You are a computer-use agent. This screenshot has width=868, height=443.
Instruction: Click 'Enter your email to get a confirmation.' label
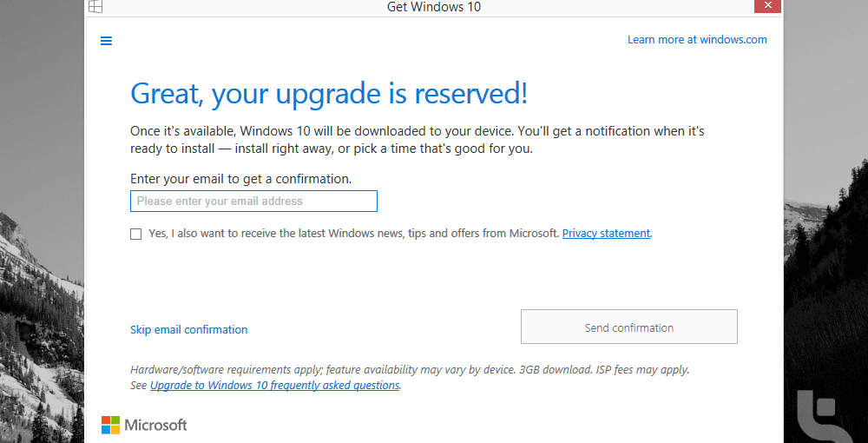pos(240,179)
